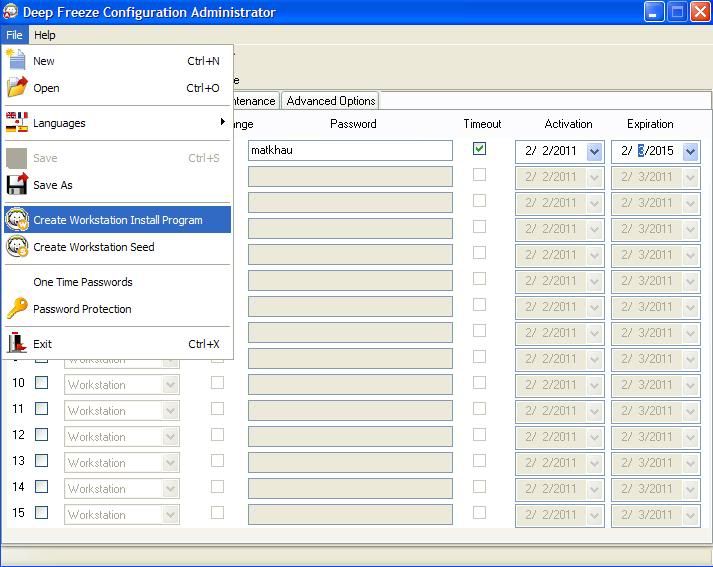Open the Activation date dropdown for matkhau row
This screenshot has height=567, width=713.
pos(594,151)
